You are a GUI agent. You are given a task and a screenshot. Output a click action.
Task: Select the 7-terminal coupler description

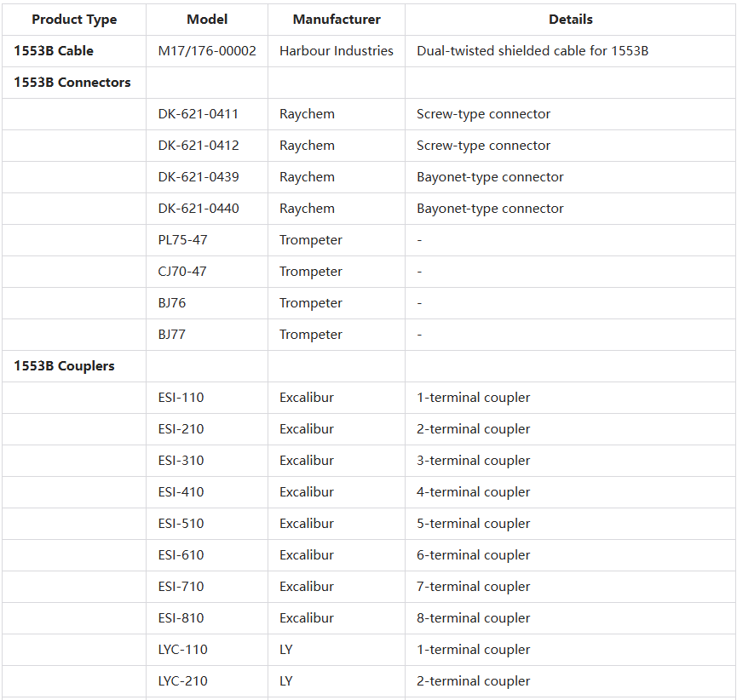coord(473,587)
